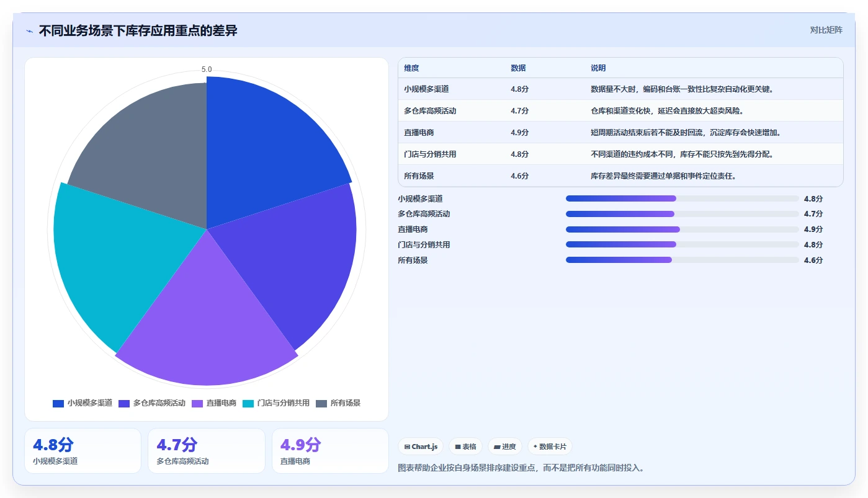Viewport: 868px width, 498px height.
Task: Toggle 直播电商 legend color box
Action: click(x=197, y=403)
